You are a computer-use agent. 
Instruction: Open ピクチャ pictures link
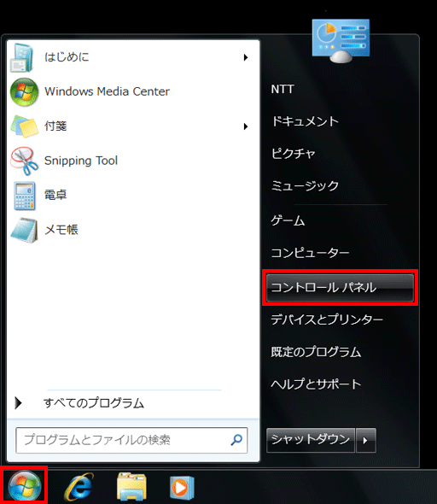tap(293, 154)
